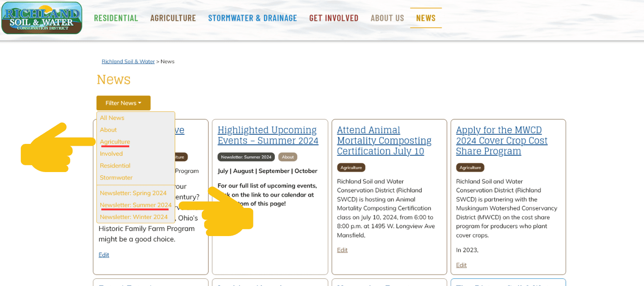
Task: Collapse the Filter News dropdown
Action: (123, 103)
